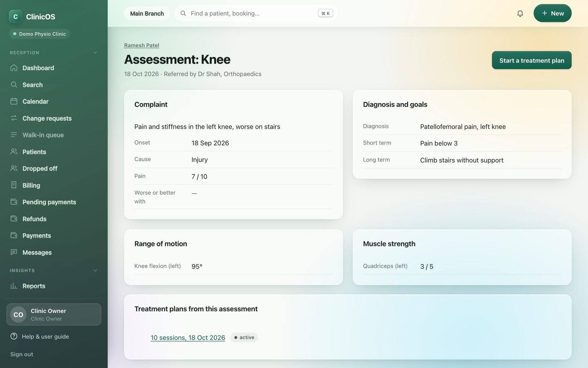This screenshot has height=368, width=588.
Task: Click the Reports bar chart icon
Action: (14, 286)
